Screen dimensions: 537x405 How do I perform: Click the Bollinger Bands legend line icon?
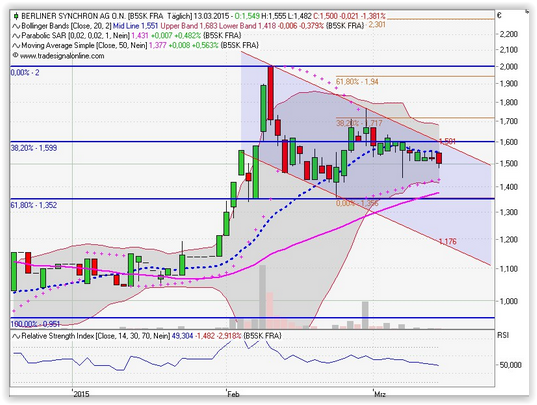[16, 26]
